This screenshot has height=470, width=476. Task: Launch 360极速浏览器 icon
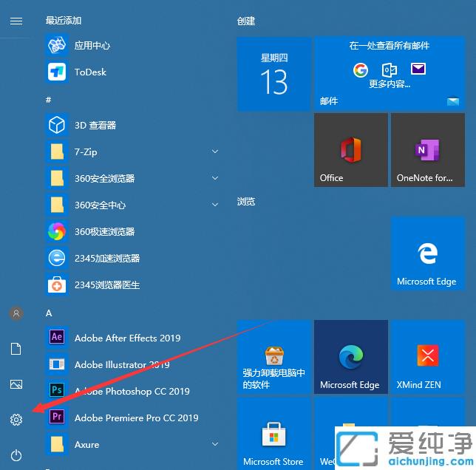click(57, 231)
